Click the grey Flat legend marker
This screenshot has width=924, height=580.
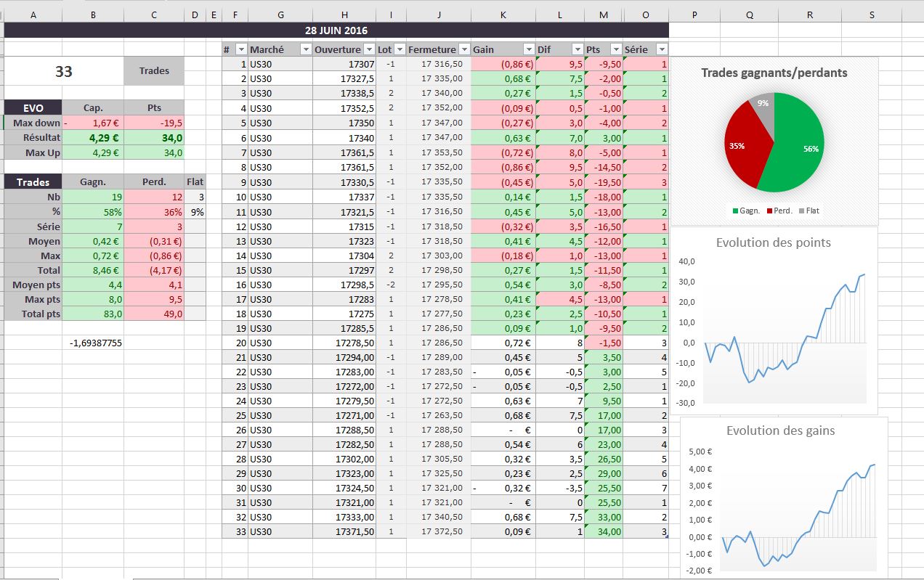point(801,211)
